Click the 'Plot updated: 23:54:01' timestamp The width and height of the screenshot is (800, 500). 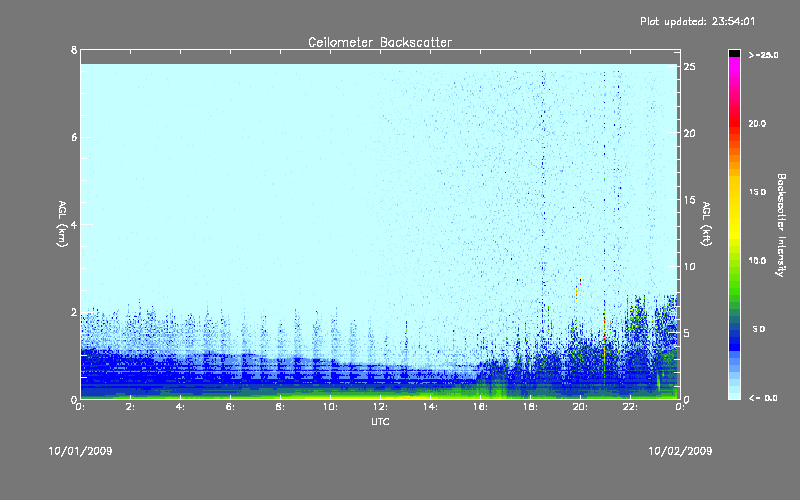[x=697, y=21]
